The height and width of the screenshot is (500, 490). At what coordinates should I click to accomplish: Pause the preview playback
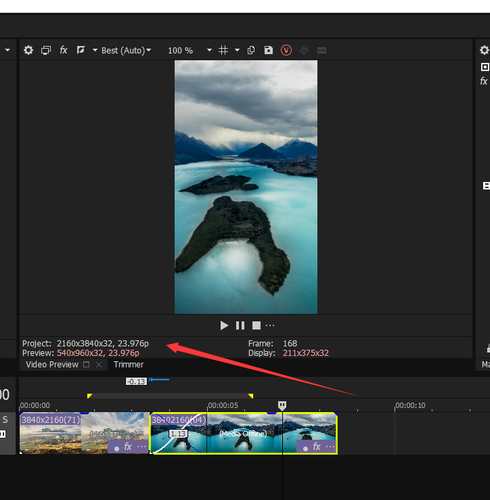(x=240, y=325)
